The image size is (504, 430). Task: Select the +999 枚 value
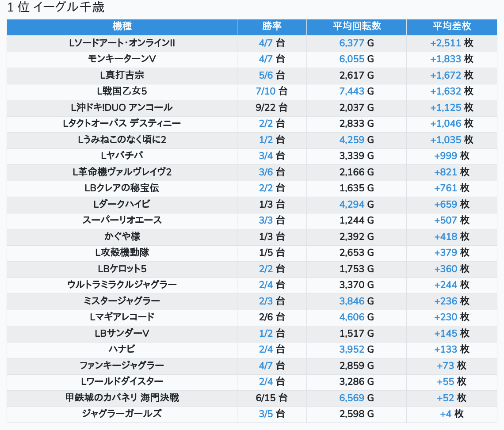point(451,156)
